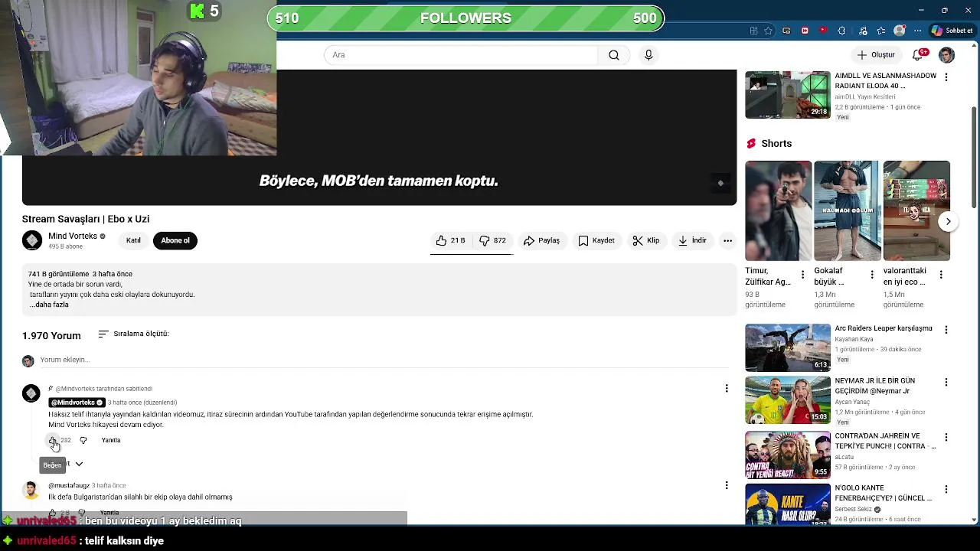Click the @Mindvorteks comment author badge

coord(77,403)
